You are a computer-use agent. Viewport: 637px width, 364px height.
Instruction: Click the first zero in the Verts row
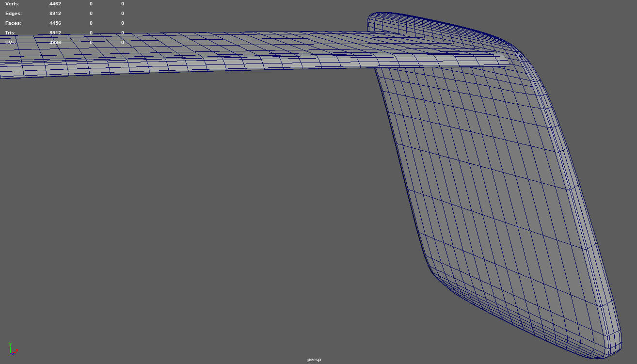pos(91,4)
